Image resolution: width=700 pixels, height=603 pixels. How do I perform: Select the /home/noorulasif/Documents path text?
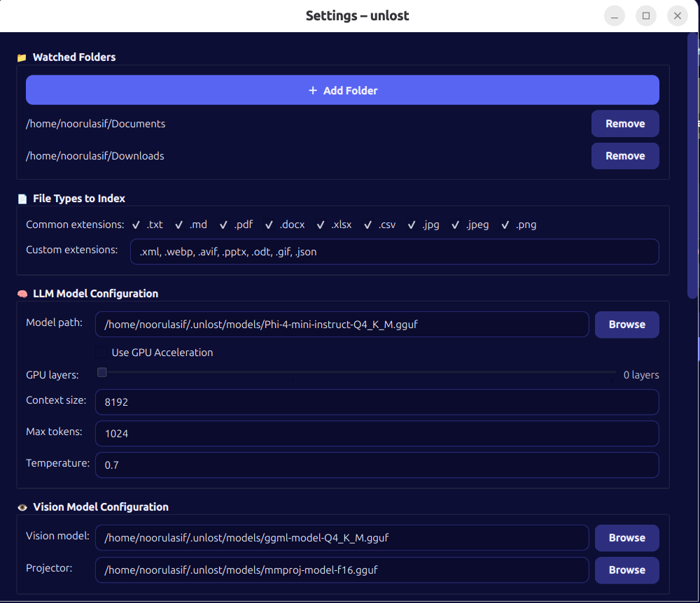point(95,124)
